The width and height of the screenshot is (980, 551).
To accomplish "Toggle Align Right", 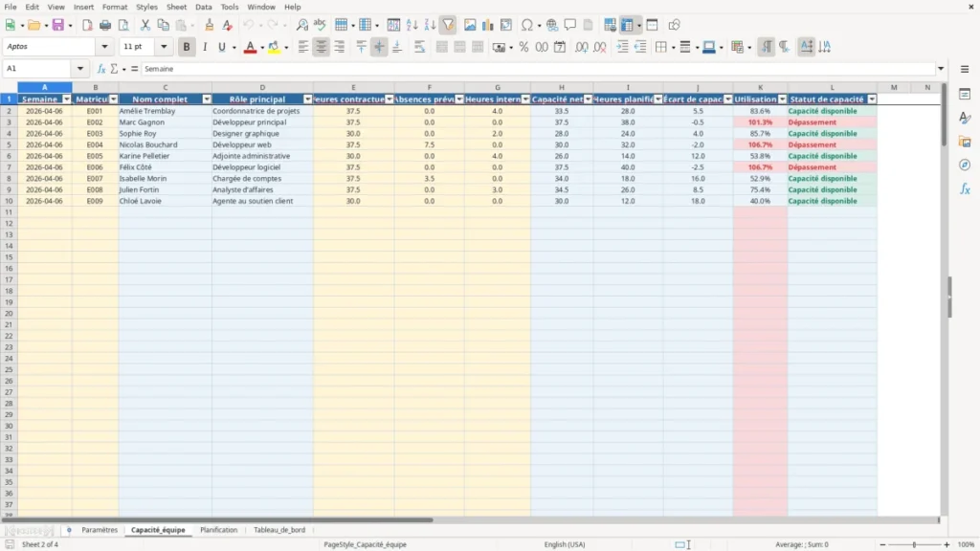I will (x=340, y=47).
